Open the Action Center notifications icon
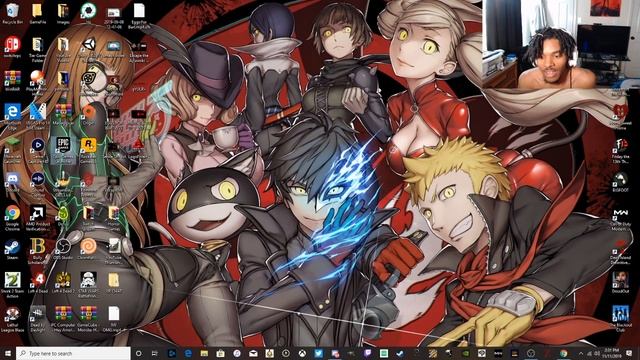The height and width of the screenshot is (360, 640). [x=629, y=353]
